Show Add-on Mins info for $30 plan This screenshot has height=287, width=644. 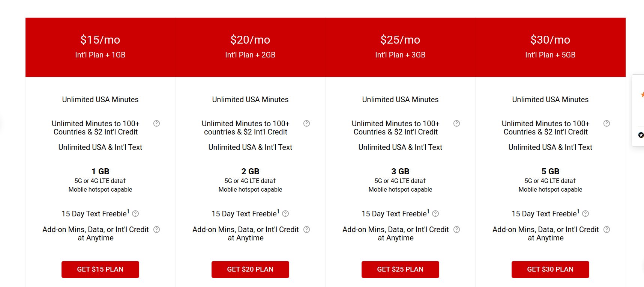point(606,230)
